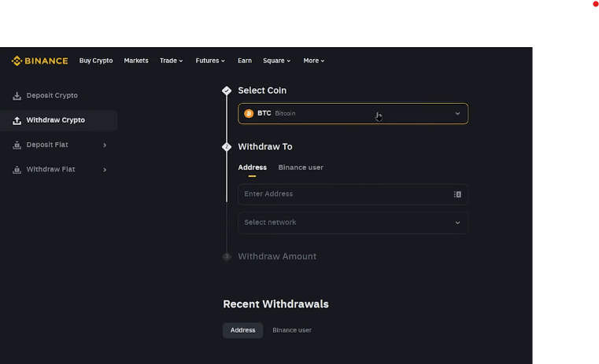
Task: Open the address book icon in the address field
Action: pos(457,194)
